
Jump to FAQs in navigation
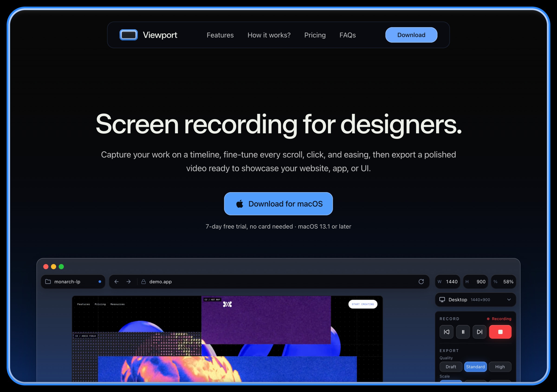click(x=347, y=35)
